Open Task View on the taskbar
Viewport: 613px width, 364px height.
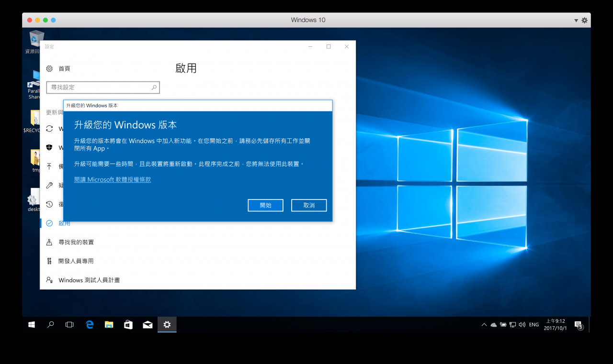(x=69, y=325)
